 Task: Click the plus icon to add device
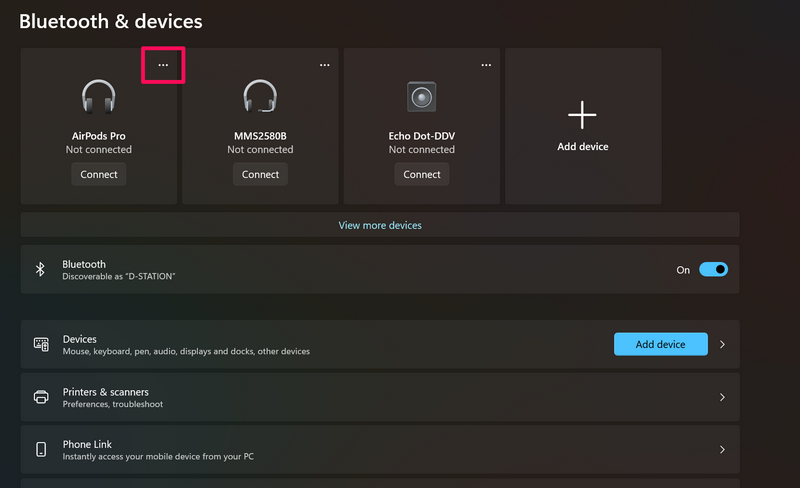[x=582, y=115]
